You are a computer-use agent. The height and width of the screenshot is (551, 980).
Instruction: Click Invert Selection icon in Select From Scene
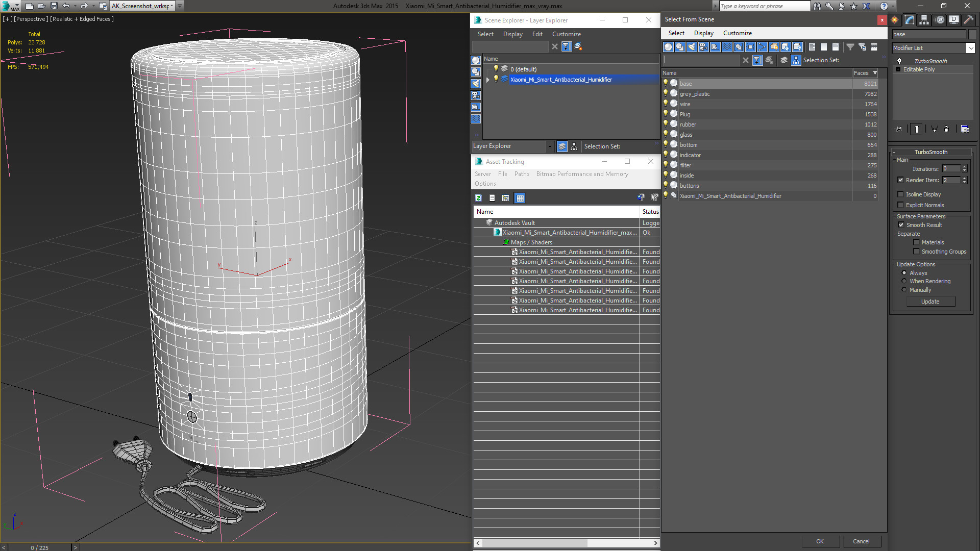point(836,47)
